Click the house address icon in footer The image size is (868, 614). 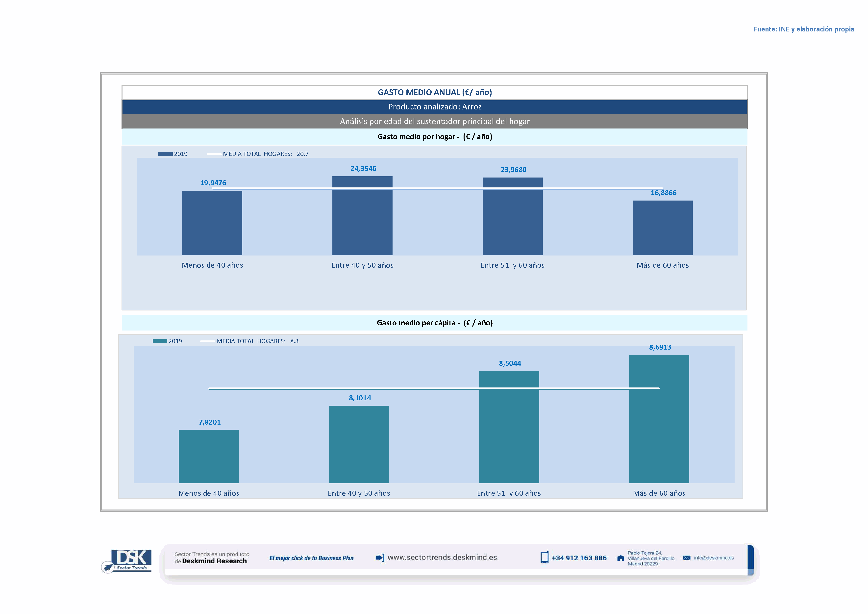[x=620, y=558]
